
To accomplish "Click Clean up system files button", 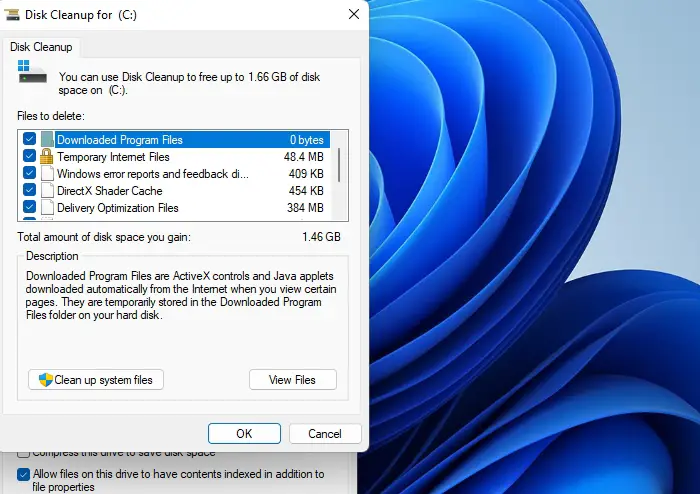I will [96, 380].
